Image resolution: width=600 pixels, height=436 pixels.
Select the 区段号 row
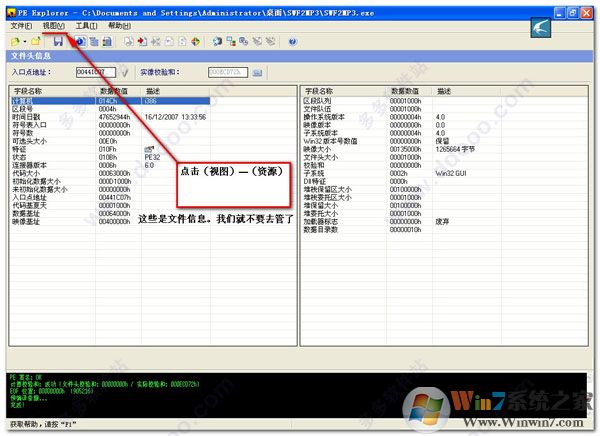click(110, 109)
